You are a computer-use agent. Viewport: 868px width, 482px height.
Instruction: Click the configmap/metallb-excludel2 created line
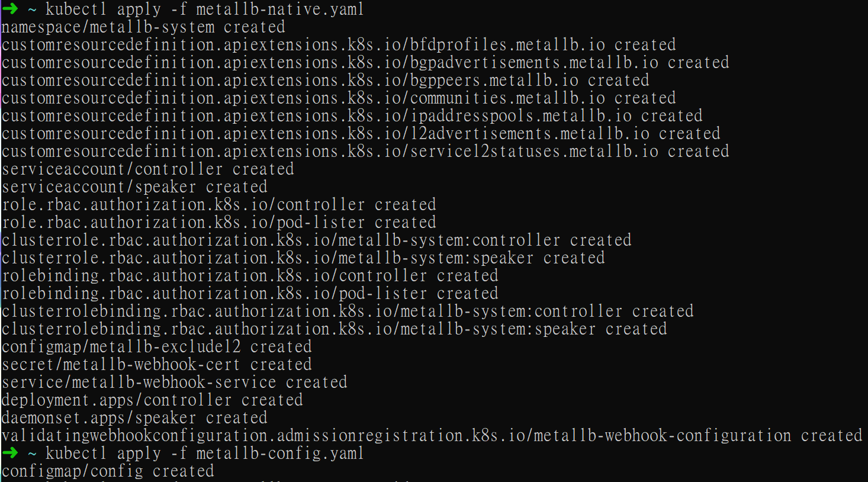pos(157,346)
